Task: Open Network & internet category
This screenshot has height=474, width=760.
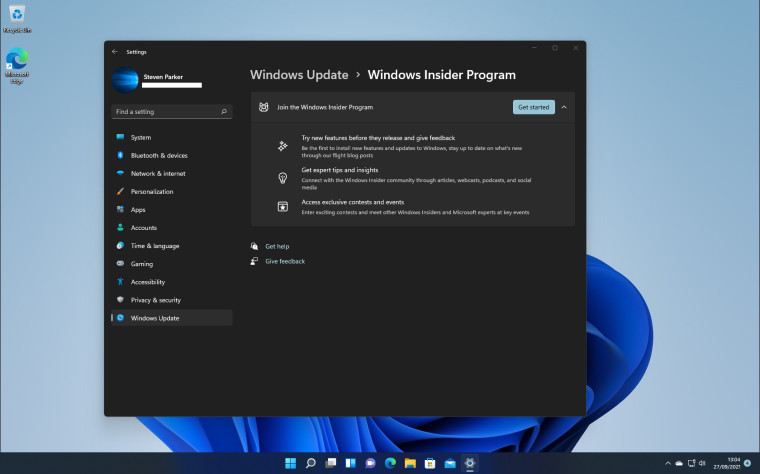Action: click(x=172, y=174)
